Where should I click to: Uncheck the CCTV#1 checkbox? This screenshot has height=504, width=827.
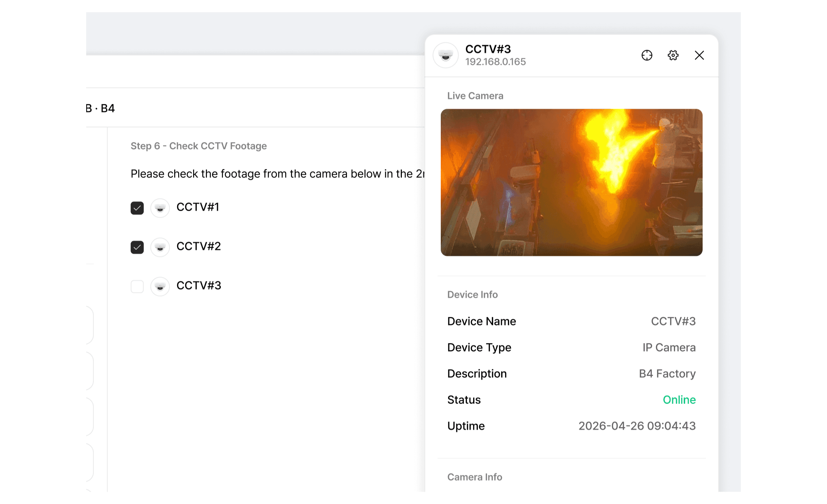coord(137,208)
